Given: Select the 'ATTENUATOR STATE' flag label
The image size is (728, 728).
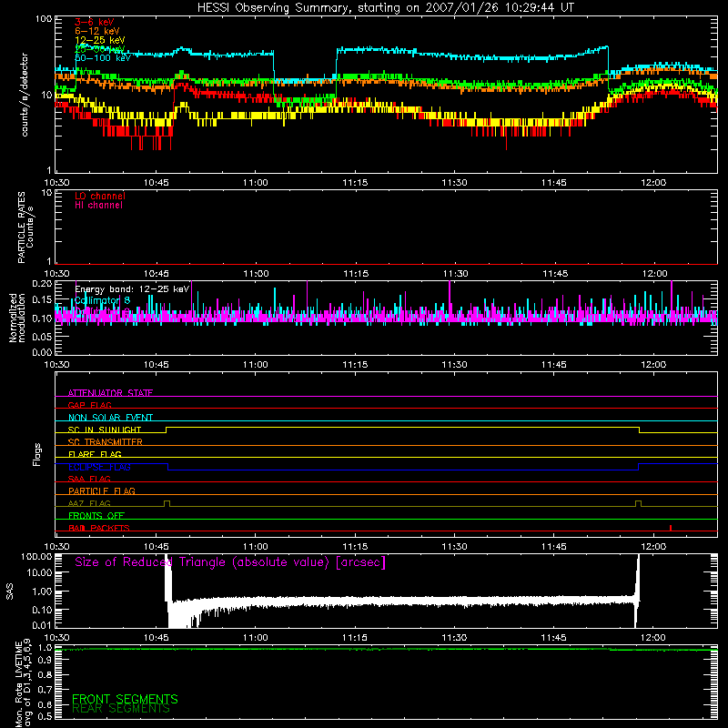Looking at the screenshot, I should pyautogui.click(x=110, y=393).
